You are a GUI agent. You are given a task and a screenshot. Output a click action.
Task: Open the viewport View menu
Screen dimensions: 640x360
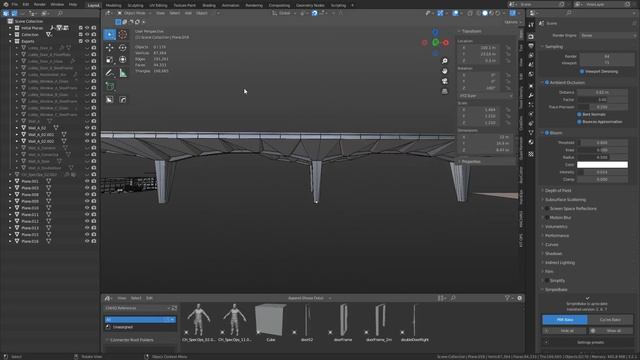[x=160, y=13]
